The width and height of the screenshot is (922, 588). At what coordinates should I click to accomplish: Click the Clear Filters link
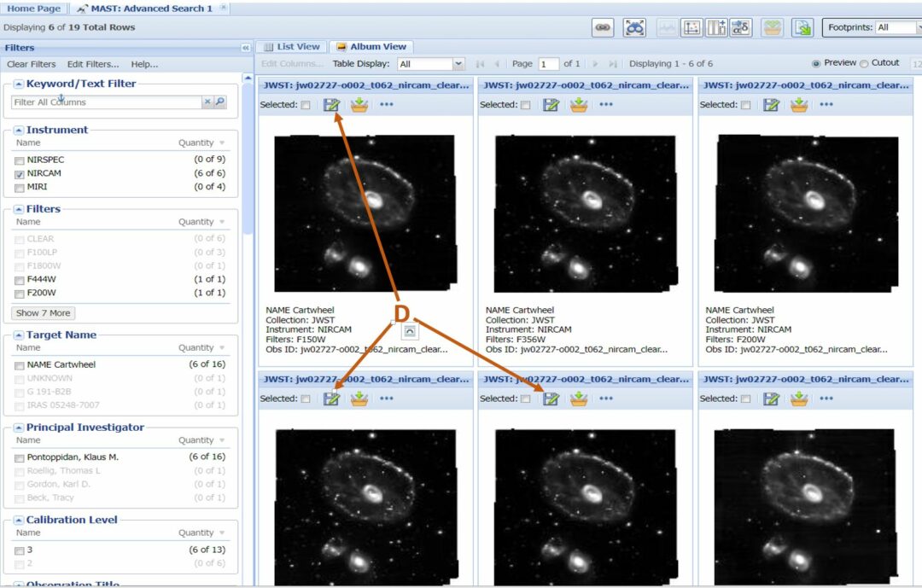31,64
